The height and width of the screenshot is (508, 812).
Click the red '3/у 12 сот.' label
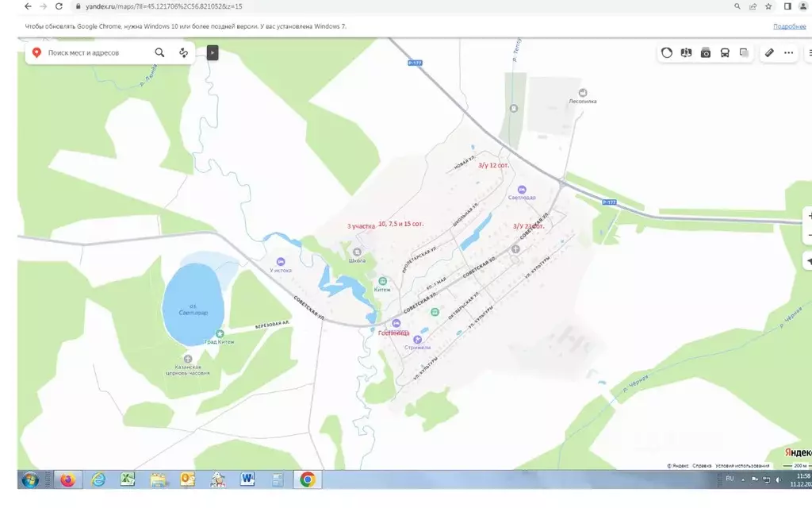tap(493, 165)
